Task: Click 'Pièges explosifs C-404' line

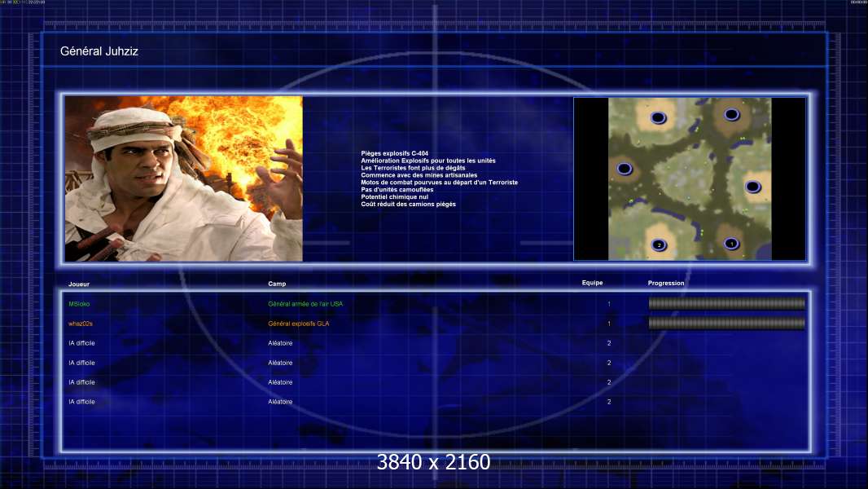Action: (x=395, y=153)
